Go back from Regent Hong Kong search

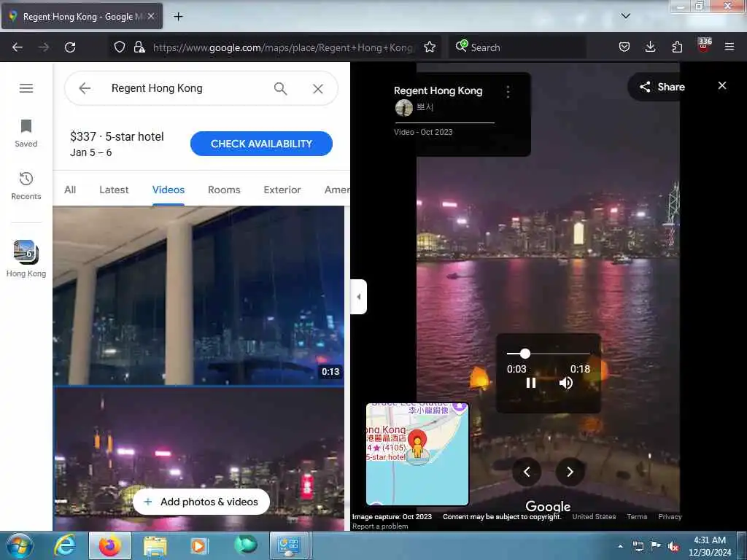85,88
